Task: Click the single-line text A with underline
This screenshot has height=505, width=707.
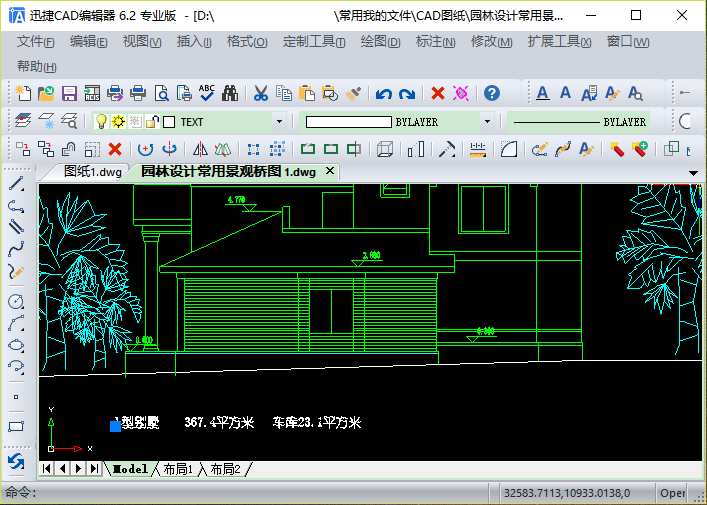Action: coord(542,93)
